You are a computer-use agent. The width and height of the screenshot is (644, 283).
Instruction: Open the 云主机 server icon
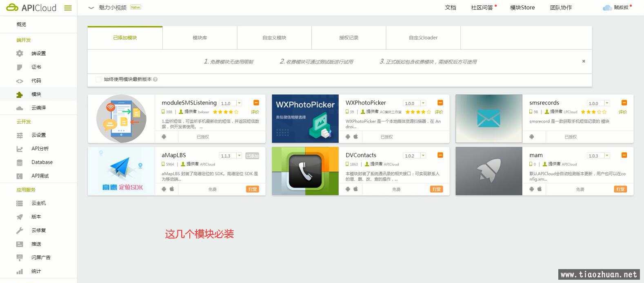click(20, 203)
